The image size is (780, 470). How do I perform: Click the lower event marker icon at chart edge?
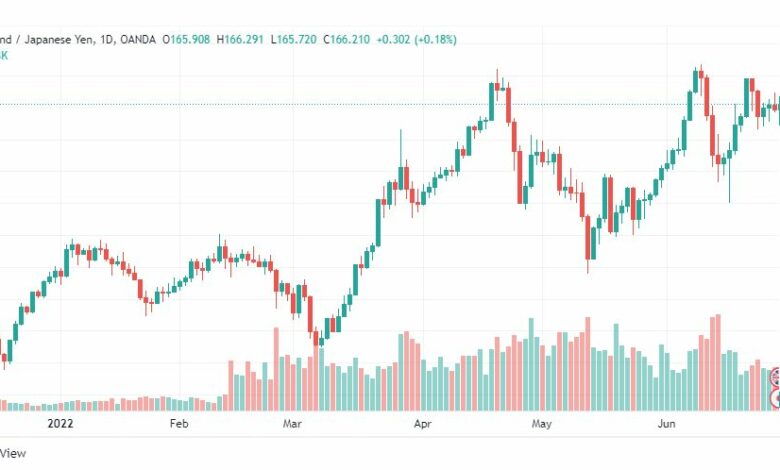coord(775,398)
